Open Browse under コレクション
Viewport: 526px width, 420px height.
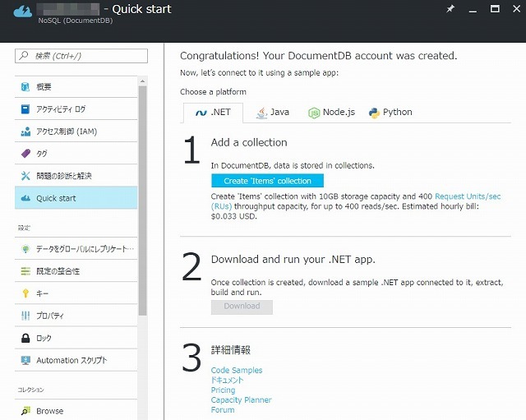76,411
